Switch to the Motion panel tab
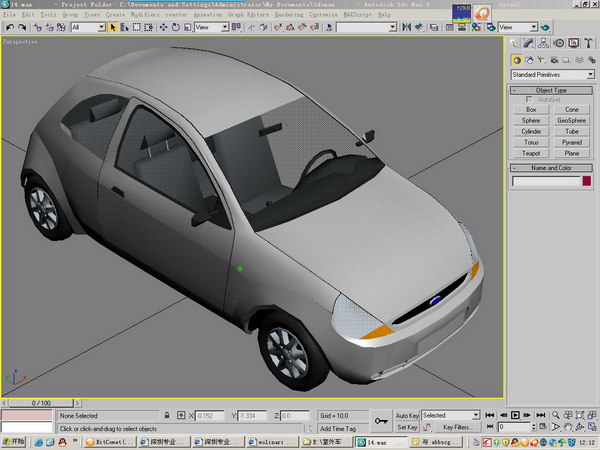Image resolution: width=600 pixels, height=450 pixels. point(560,43)
